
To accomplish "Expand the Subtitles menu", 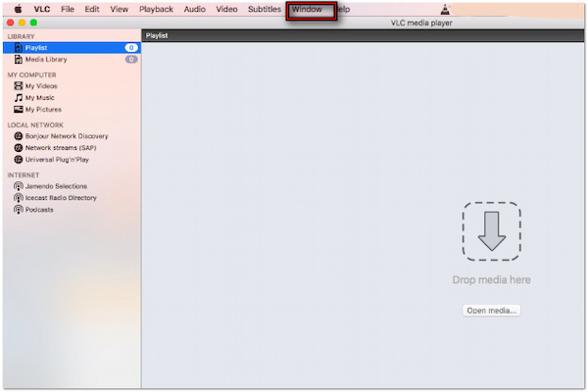I will click(264, 9).
